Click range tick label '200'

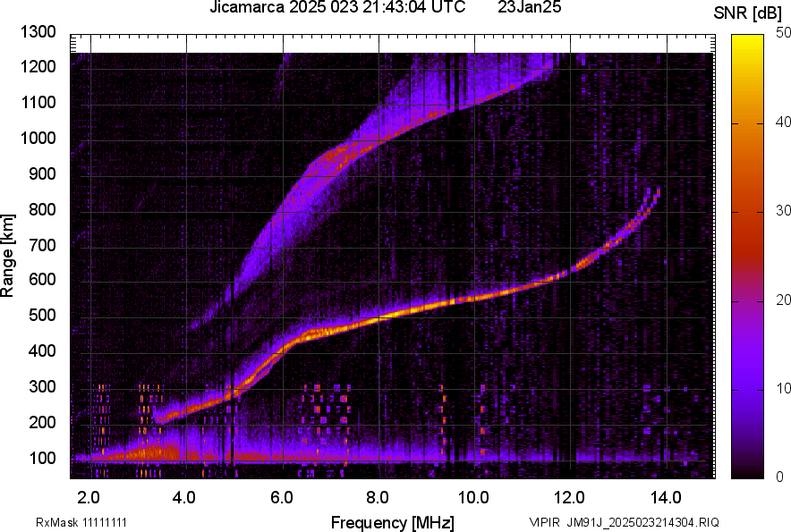pos(42,422)
